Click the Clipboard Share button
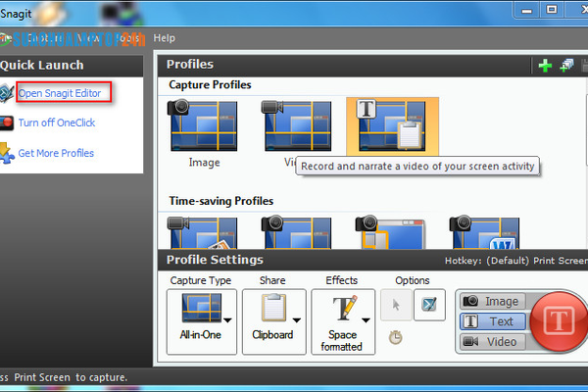Screen dimensions: 588x392 click(x=273, y=321)
